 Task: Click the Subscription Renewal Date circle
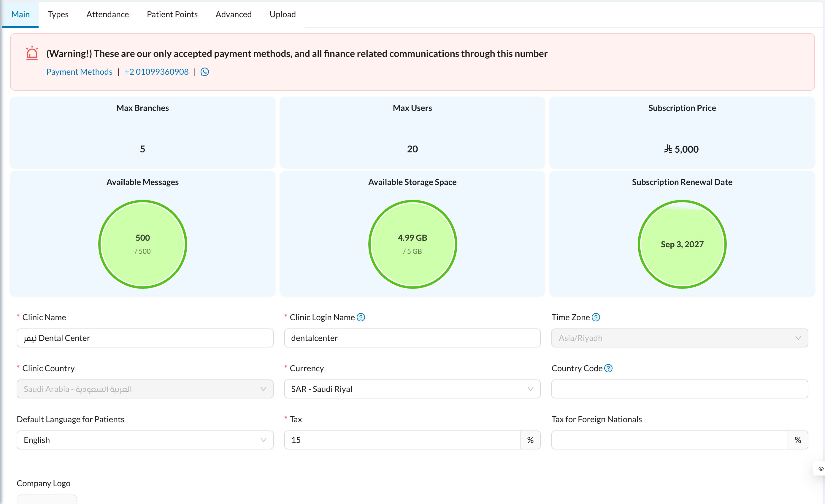coord(682,244)
